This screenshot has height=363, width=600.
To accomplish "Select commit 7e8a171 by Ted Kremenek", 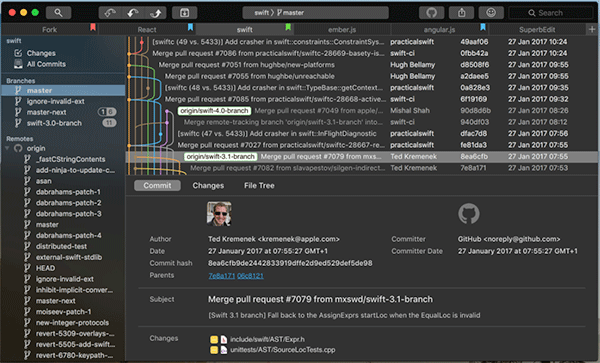I will [362, 168].
